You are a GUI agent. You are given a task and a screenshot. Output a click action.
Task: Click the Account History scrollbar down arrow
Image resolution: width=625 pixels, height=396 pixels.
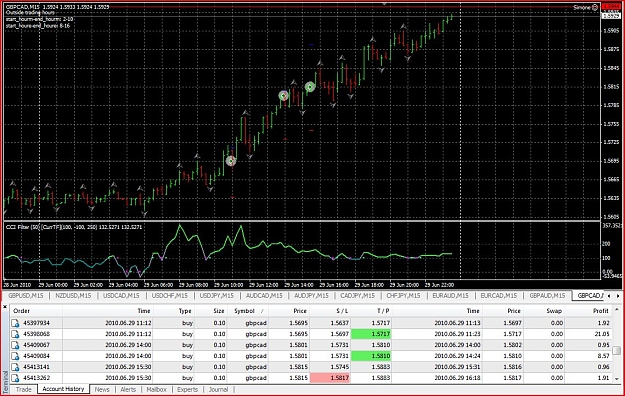coord(617,379)
